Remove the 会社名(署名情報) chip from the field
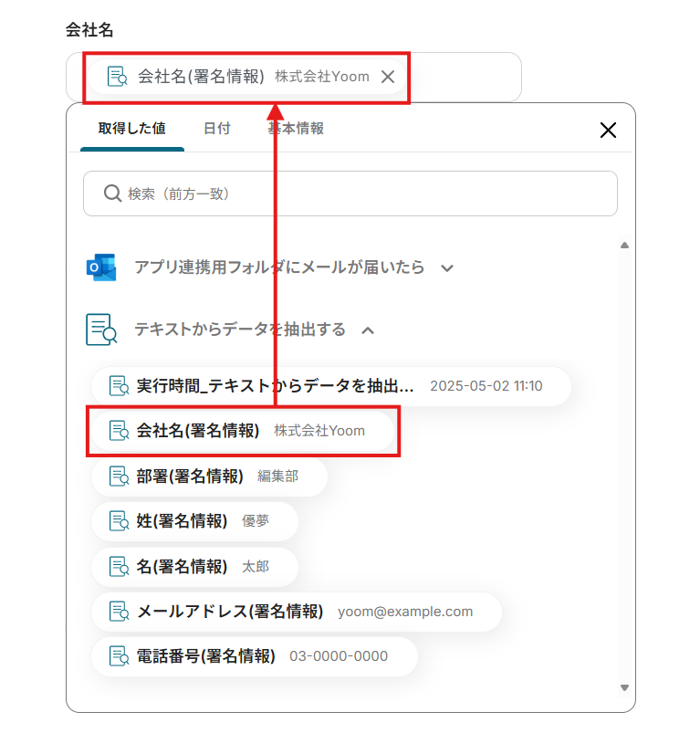 pyautogui.click(x=388, y=77)
